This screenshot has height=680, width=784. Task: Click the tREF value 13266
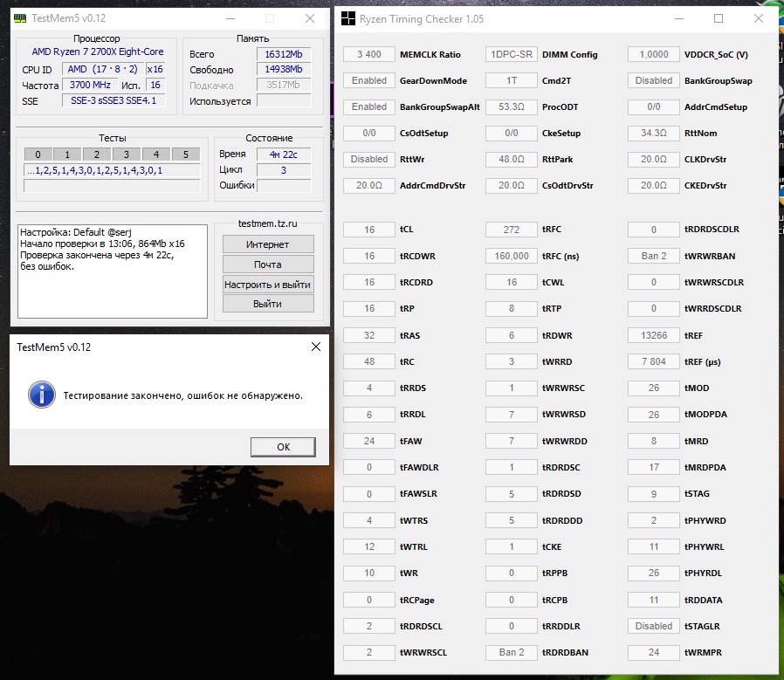[x=654, y=335]
